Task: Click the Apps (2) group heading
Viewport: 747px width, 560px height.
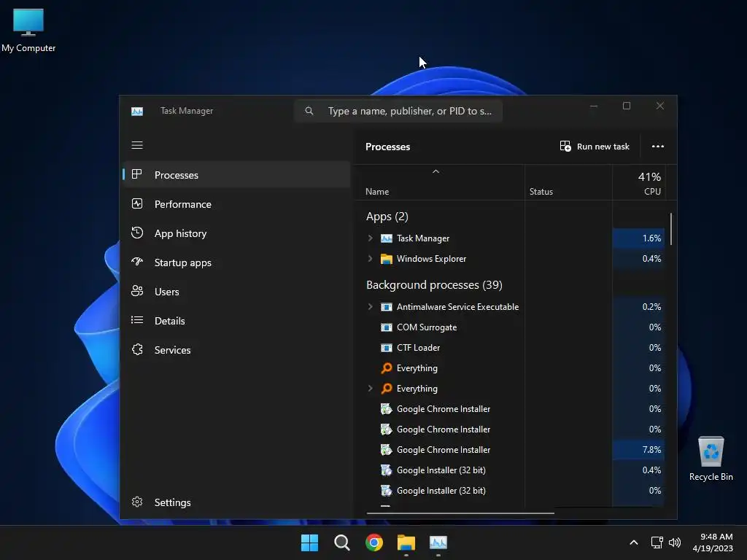Action: coord(387,217)
